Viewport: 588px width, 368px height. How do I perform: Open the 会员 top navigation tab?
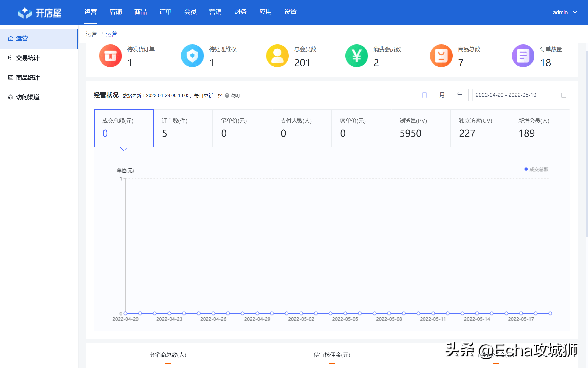pyautogui.click(x=190, y=12)
